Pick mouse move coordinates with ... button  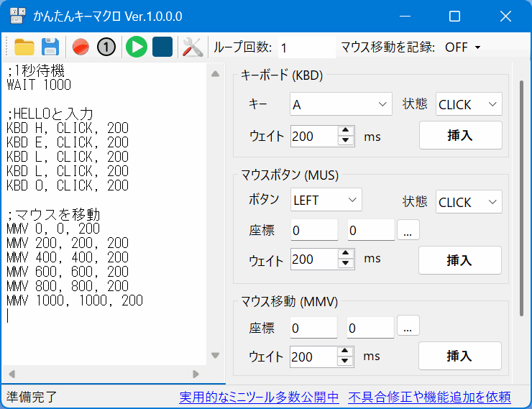click(x=408, y=326)
